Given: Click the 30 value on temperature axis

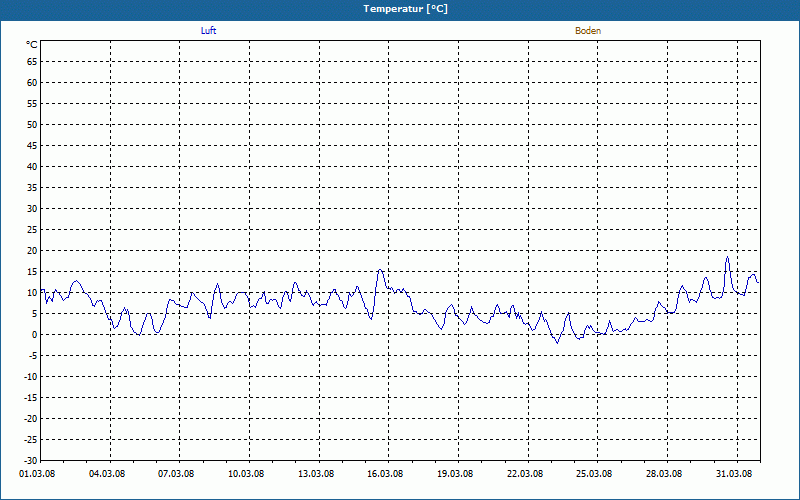Looking at the screenshot, I should click(x=32, y=209).
